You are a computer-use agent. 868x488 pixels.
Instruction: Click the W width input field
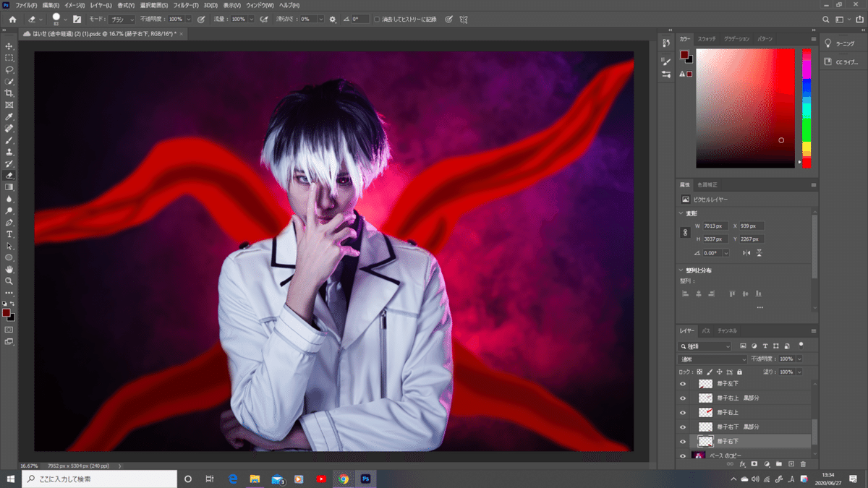(x=715, y=226)
